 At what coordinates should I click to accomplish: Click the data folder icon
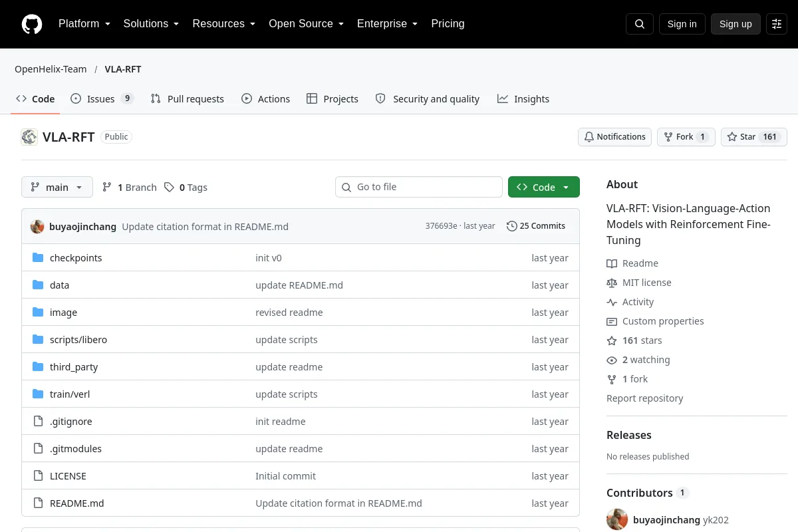tap(38, 285)
